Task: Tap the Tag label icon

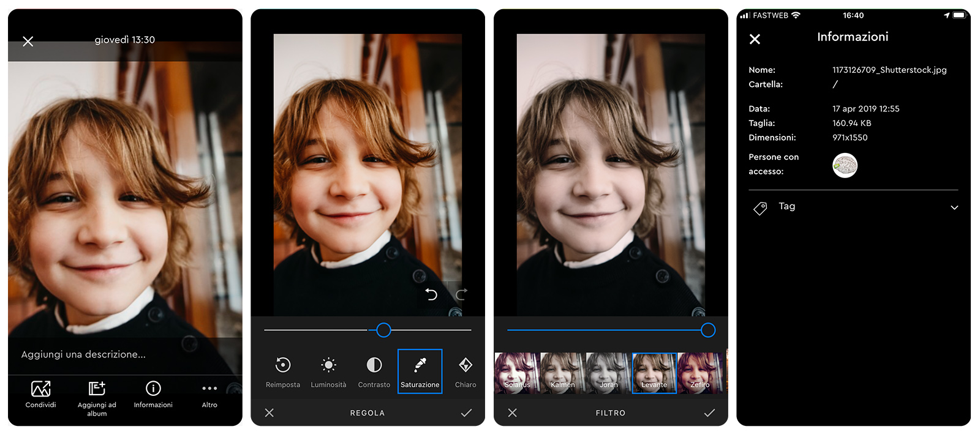Action: click(760, 209)
